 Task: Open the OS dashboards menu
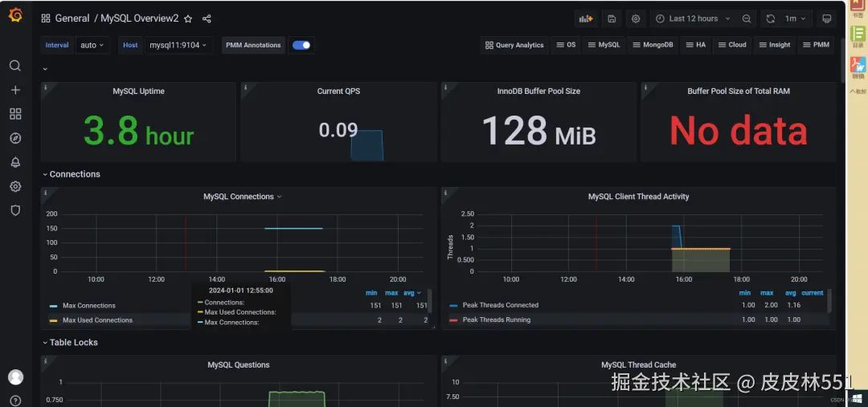point(567,45)
